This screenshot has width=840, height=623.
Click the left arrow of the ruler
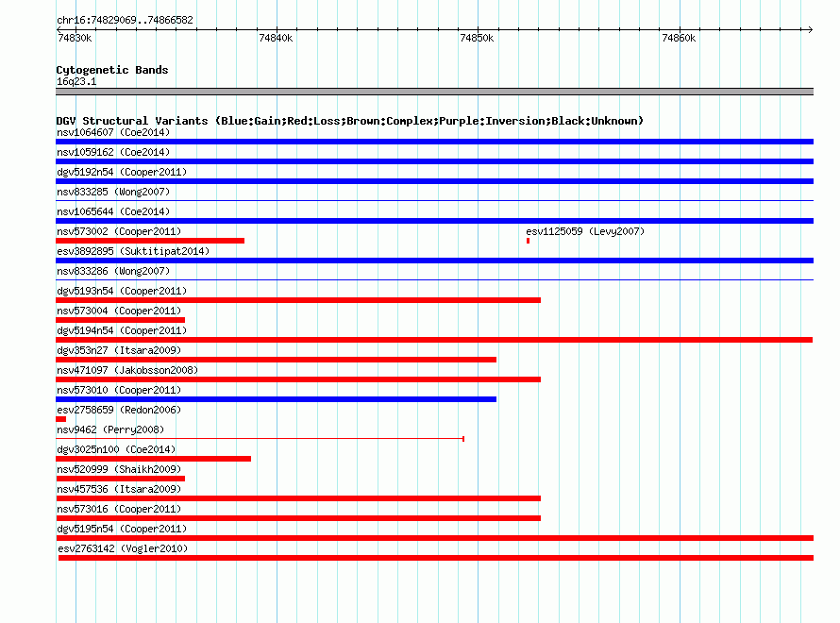click(x=59, y=29)
